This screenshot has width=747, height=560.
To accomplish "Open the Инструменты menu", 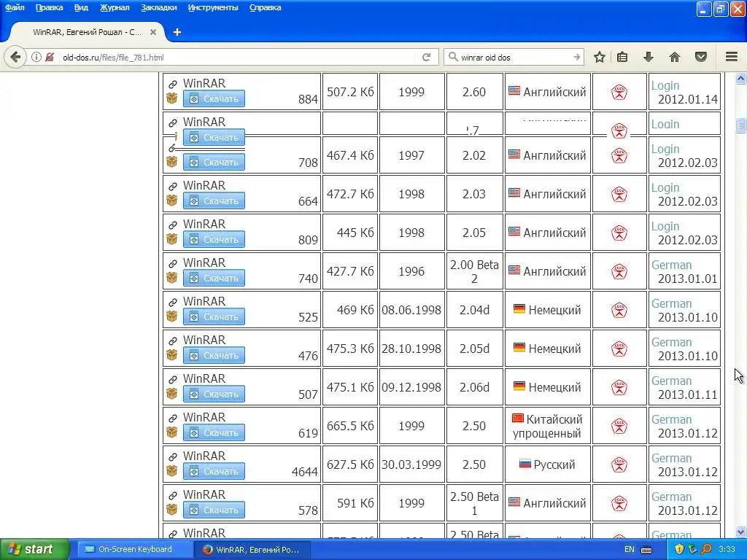I will click(x=213, y=7).
